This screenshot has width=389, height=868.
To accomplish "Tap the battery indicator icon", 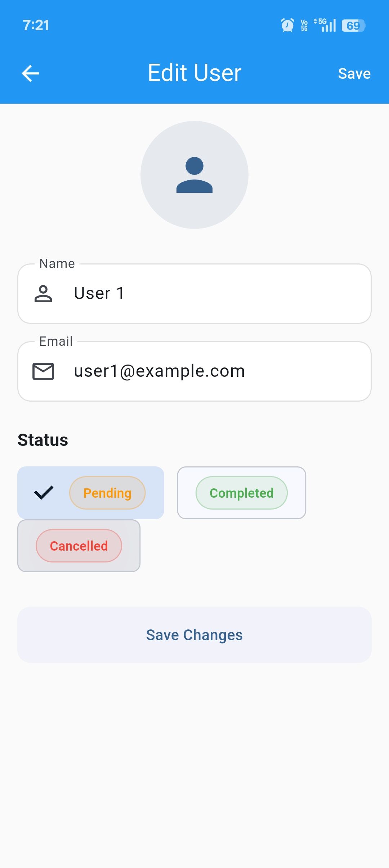I will click(353, 25).
